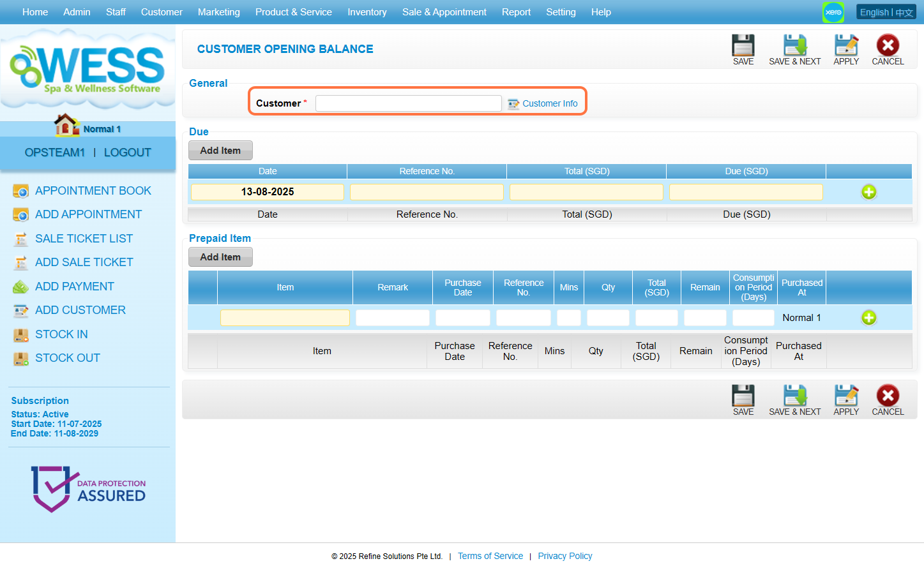Open the Customer Info link
Viewport: 924px width, 582px height.
click(x=549, y=103)
